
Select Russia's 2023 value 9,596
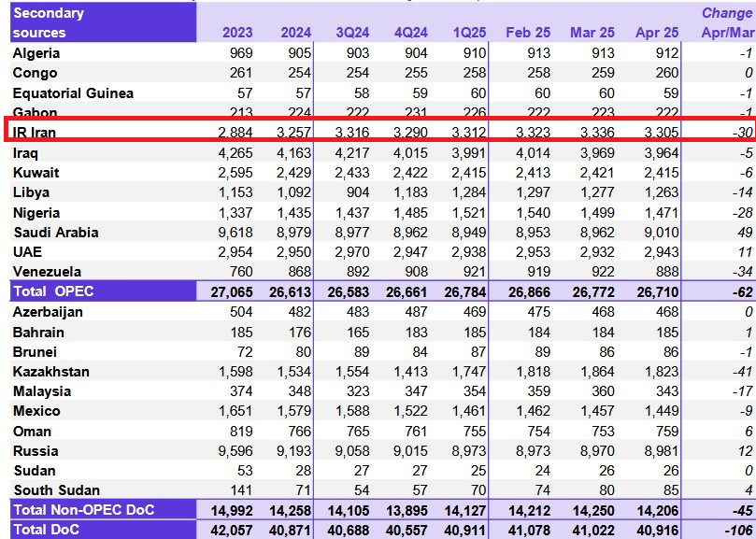click(234, 451)
